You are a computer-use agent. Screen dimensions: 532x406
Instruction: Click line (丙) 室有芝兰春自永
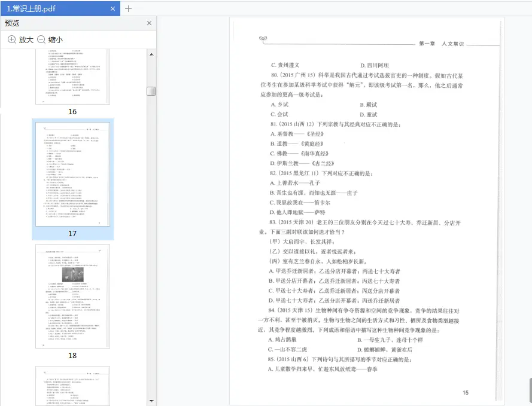tap(318, 261)
